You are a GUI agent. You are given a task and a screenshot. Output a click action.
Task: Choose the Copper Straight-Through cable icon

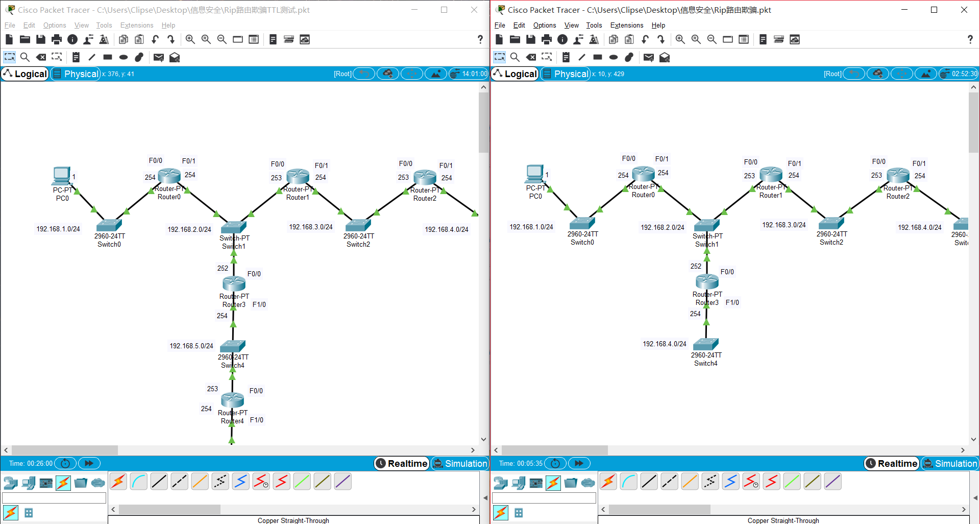coord(159,481)
